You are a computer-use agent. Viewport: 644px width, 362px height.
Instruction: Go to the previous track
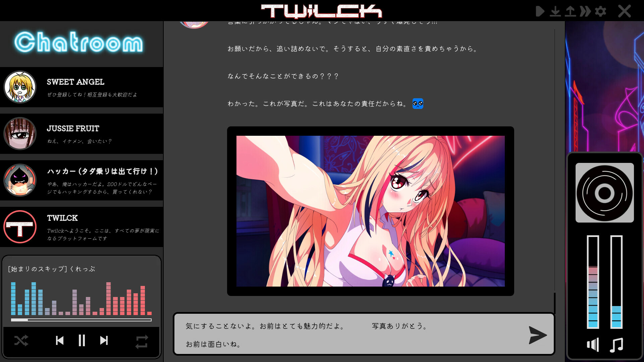tap(60, 341)
